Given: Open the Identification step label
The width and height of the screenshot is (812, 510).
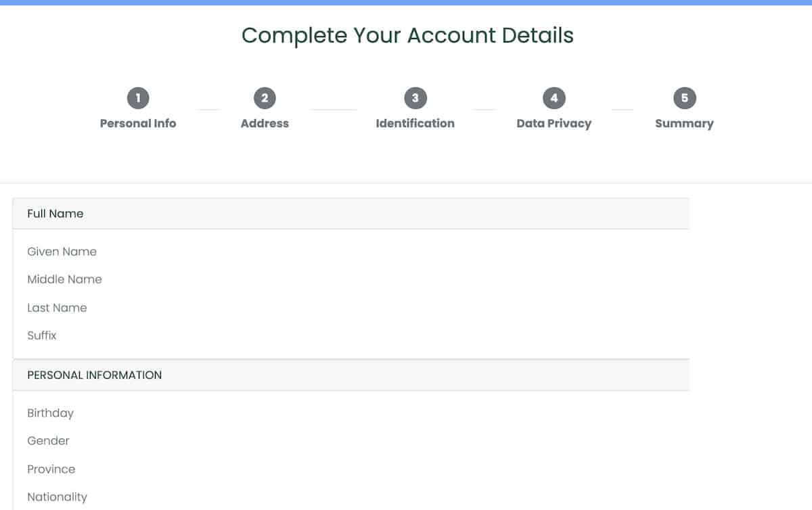Looking at the screenshot, I should point(415,123).
